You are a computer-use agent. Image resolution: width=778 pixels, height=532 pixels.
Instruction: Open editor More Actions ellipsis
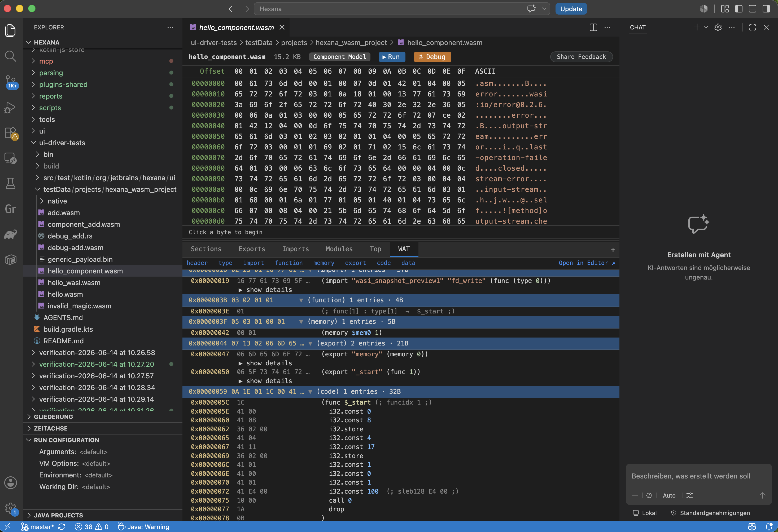(607, 27)
